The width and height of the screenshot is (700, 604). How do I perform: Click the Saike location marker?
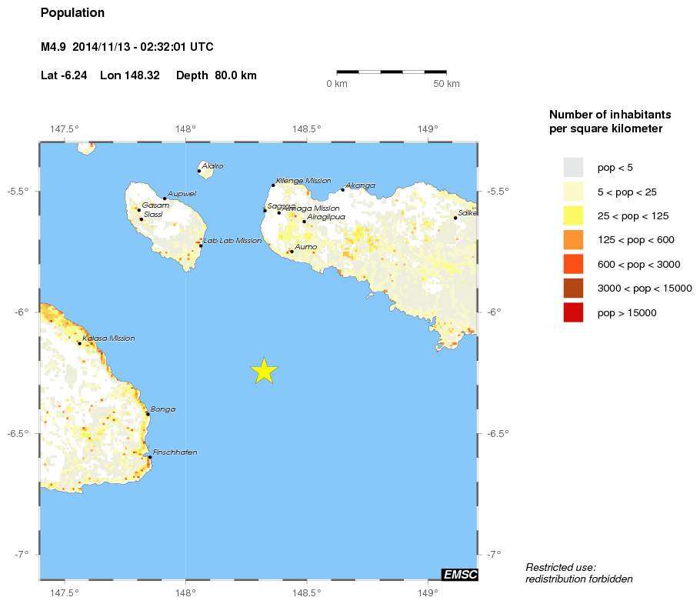[455, 218]
